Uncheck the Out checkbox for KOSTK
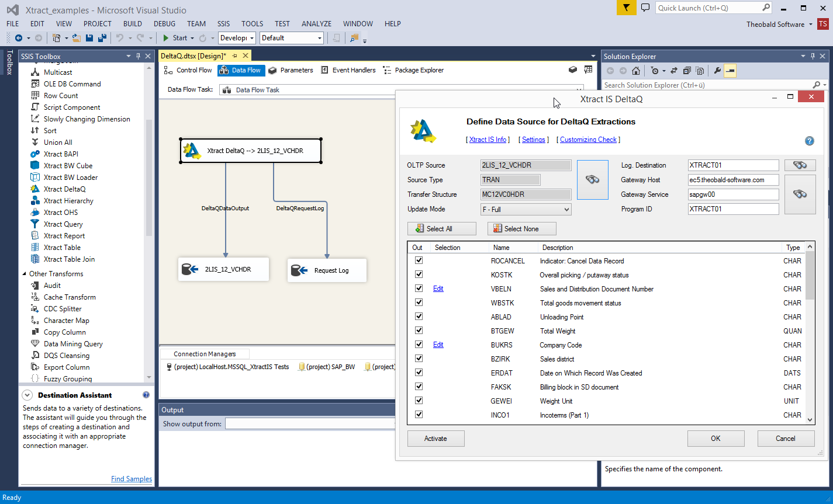Screen dimensions: 833x504 [x=419, y=274]
